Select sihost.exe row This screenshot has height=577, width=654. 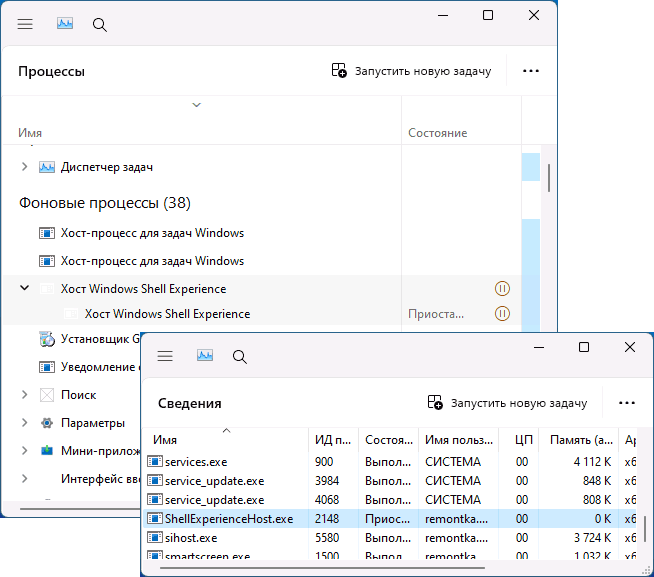pos(390,537)
